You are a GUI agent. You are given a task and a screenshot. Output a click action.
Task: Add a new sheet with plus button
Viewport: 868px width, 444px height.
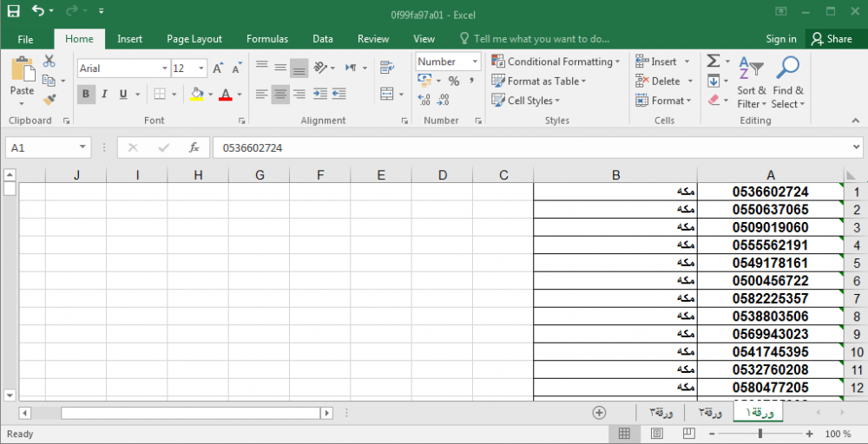[x=599, y=413]
